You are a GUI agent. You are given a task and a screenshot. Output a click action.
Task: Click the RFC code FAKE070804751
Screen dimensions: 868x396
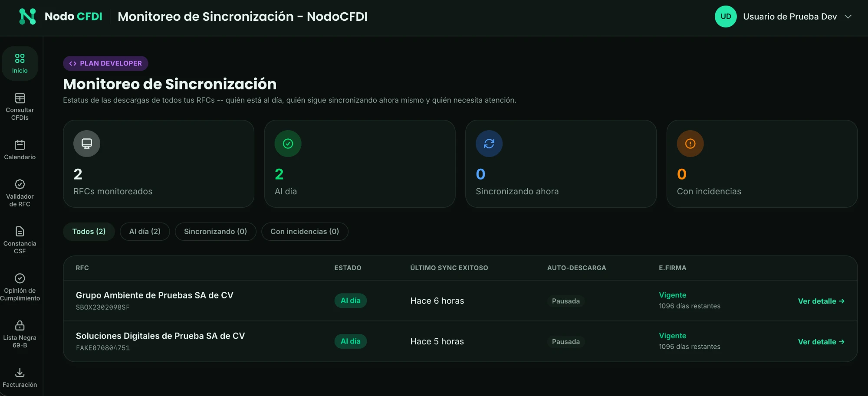pyautogui.click(x=103, y=348)
